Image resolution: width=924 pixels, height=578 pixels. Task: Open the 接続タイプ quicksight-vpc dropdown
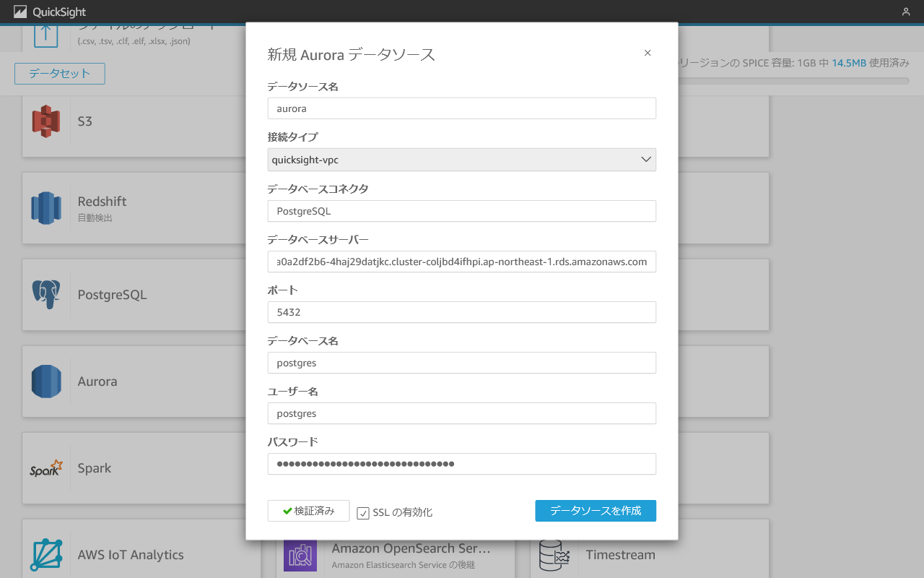click(462, 160)
